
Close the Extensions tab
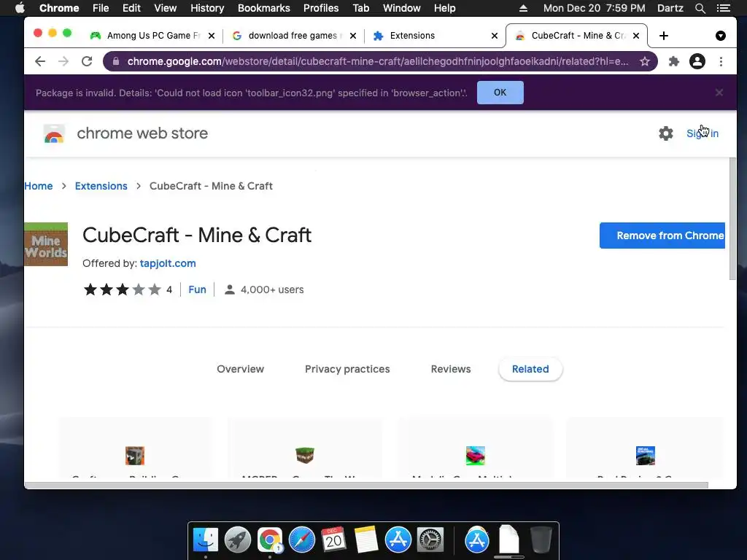click(x=495, y=36)
